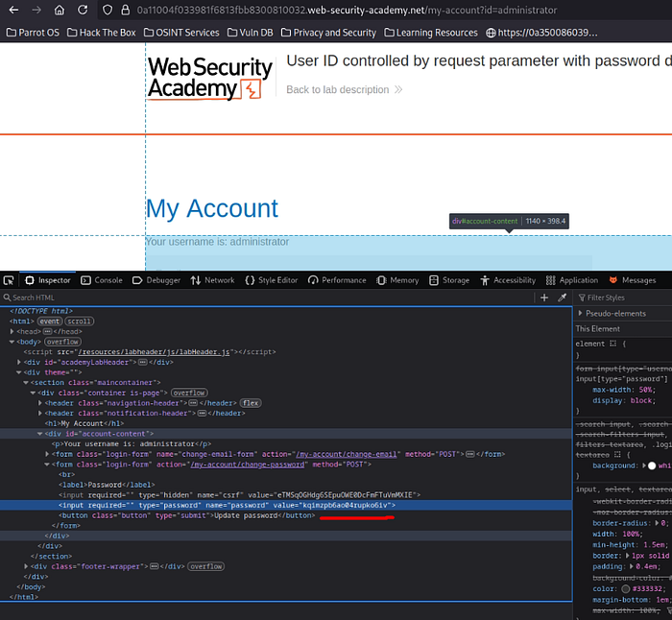This screenshot has width=672, height=620.
Task: Go back with the browser back arrow
Action: click(x=13, y=10)
